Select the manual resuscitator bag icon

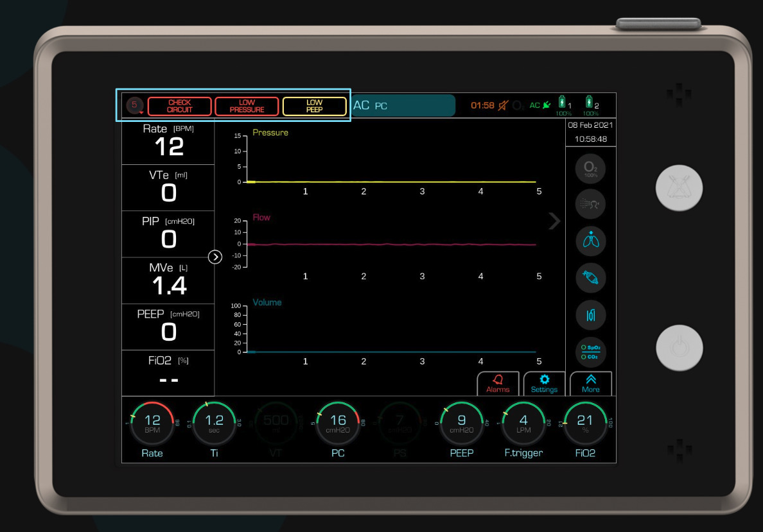pyautogui.click(x=590, y=278)
